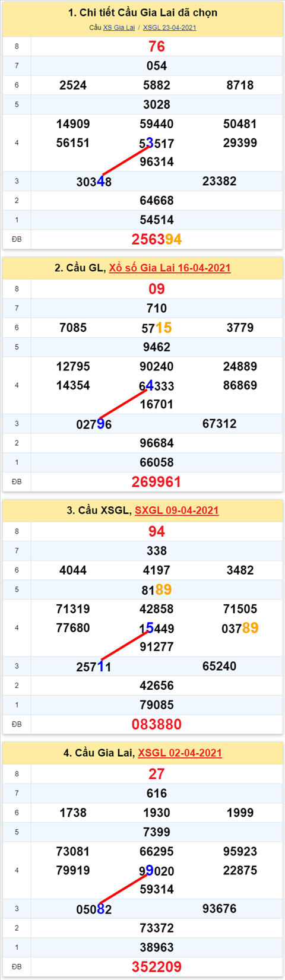
Task: Select the number 93676
Action: click(219, 909)
